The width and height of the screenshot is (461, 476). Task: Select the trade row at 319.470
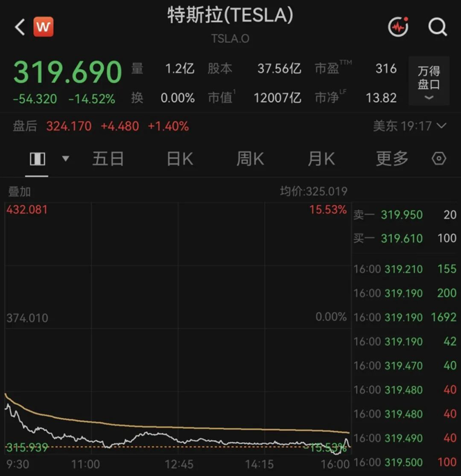click(405, 365)
